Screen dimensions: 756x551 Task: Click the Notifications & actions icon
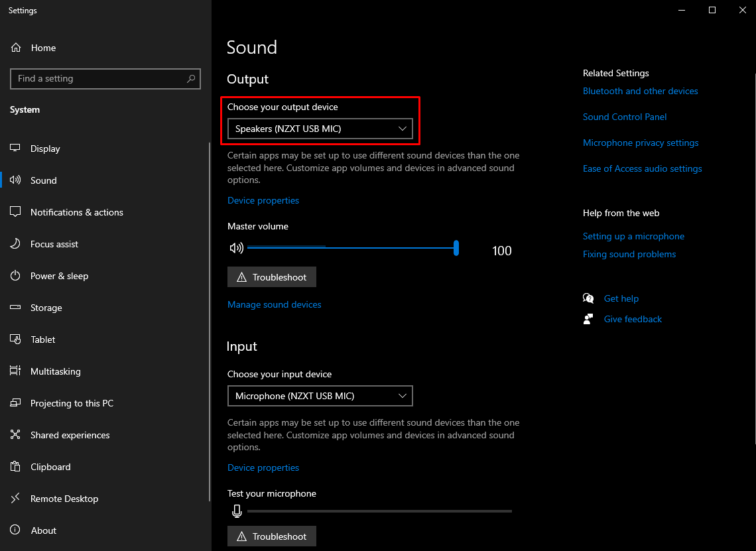[15, 212]
